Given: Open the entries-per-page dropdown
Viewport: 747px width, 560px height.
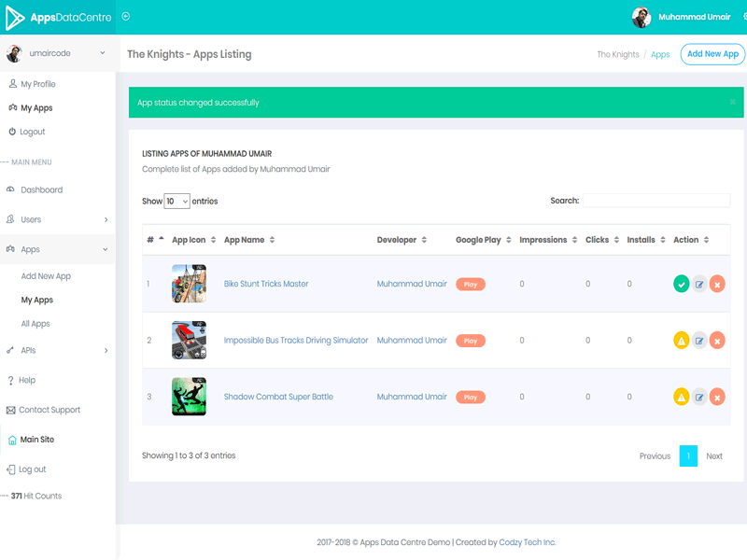Looking at the screenshot, I should tap(176, 201).
